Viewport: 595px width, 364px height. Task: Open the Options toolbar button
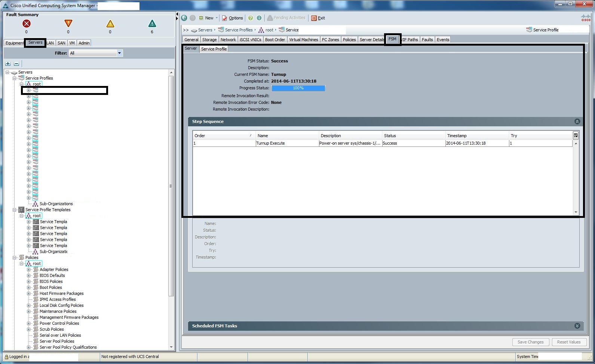point(233,18)
